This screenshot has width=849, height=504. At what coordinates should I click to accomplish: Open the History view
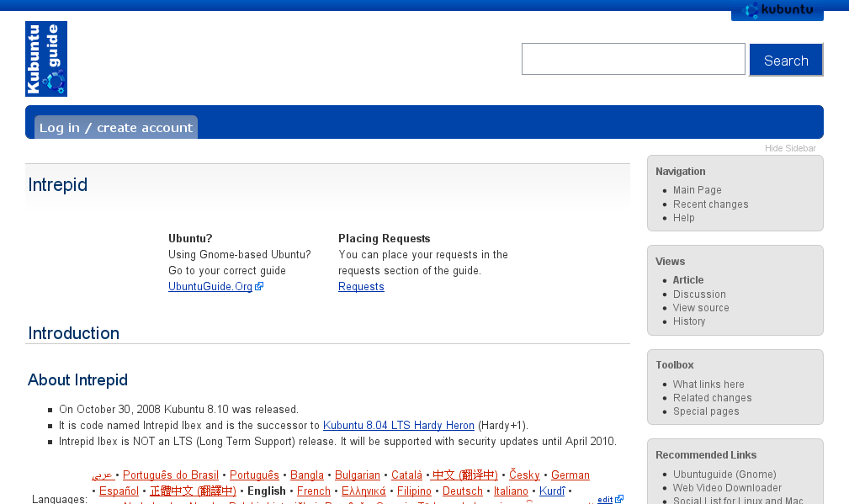(689, 321)
